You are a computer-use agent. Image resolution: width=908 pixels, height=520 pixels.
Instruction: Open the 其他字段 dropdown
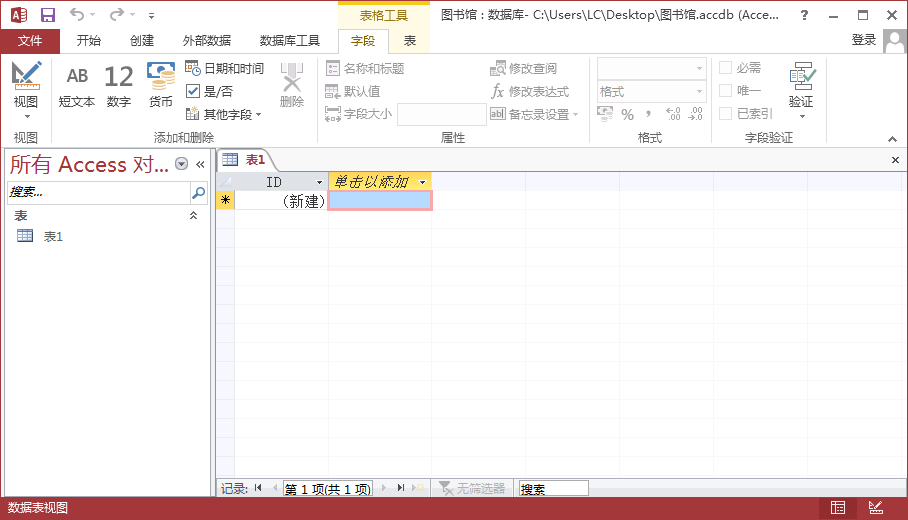224,114
